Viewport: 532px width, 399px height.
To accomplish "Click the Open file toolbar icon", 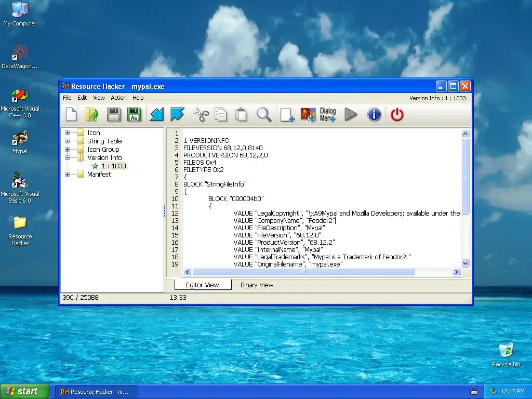I will tap(91, 114).
